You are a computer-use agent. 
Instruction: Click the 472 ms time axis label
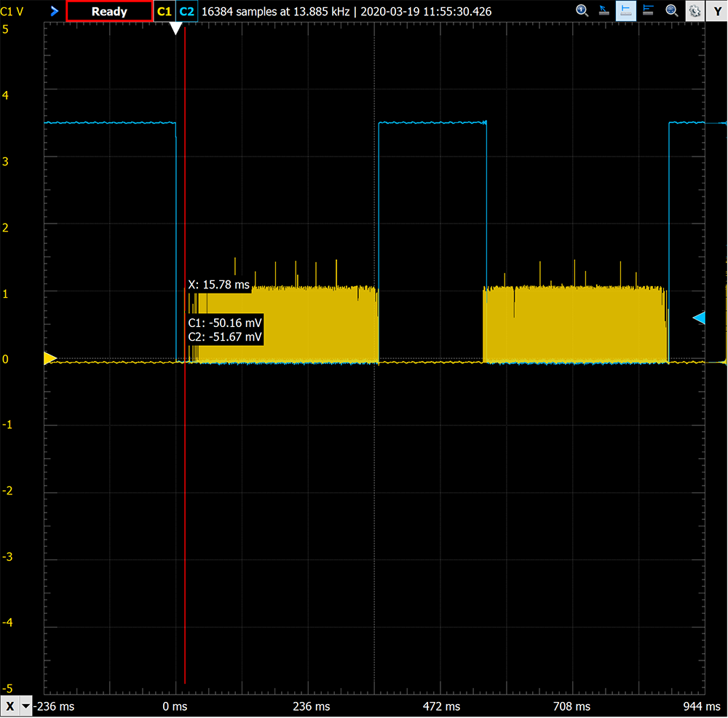coord(442,706)
